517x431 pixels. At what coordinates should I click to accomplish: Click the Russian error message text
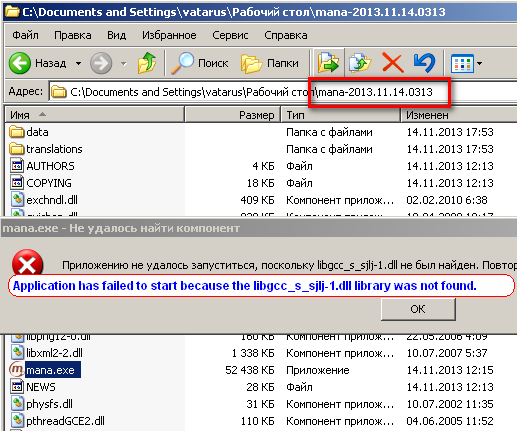point(289,265)
